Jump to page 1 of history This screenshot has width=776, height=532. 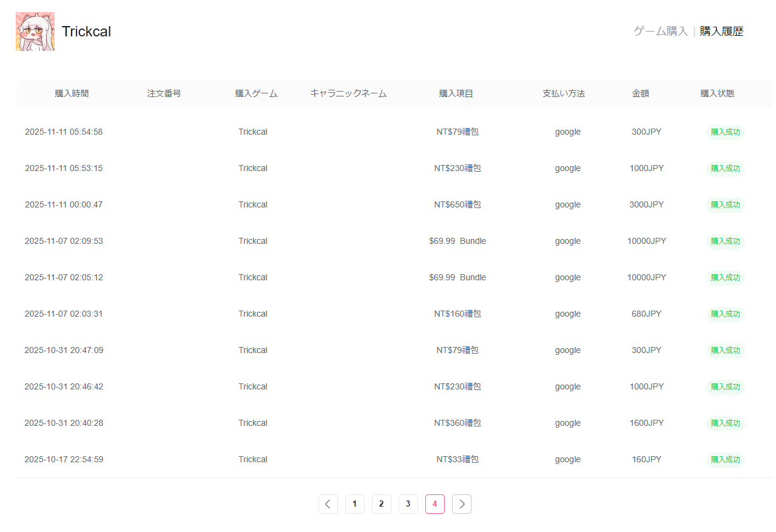(354, 503)
